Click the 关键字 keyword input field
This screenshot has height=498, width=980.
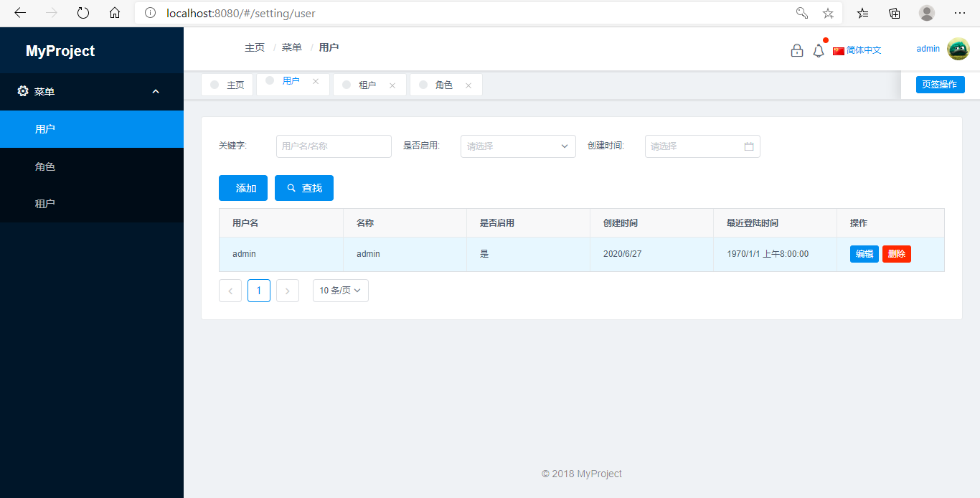tap(334, 146)
